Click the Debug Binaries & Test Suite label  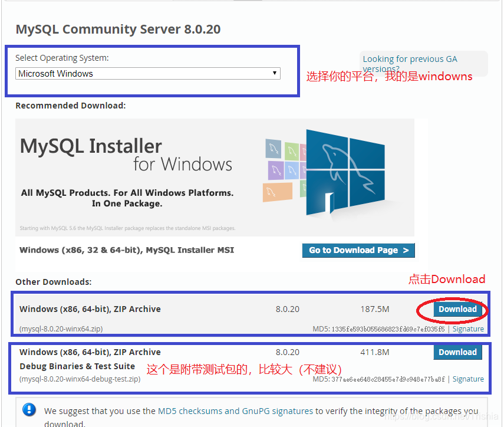click(x=77, y=367)
